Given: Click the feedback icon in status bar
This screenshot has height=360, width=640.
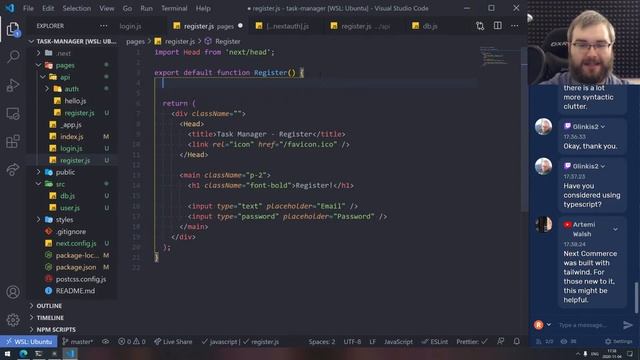Looking at the screenshot, I should coord(501,342).
